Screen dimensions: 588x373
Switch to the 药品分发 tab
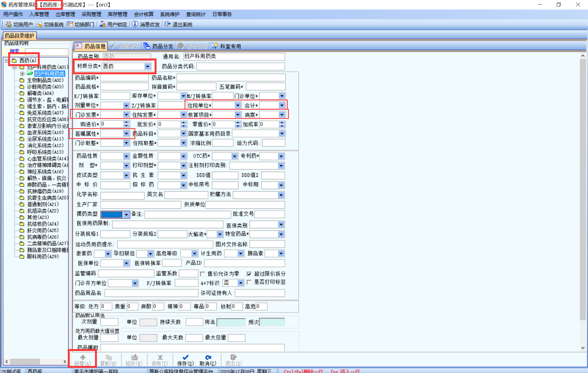click(x=159, y=46)
